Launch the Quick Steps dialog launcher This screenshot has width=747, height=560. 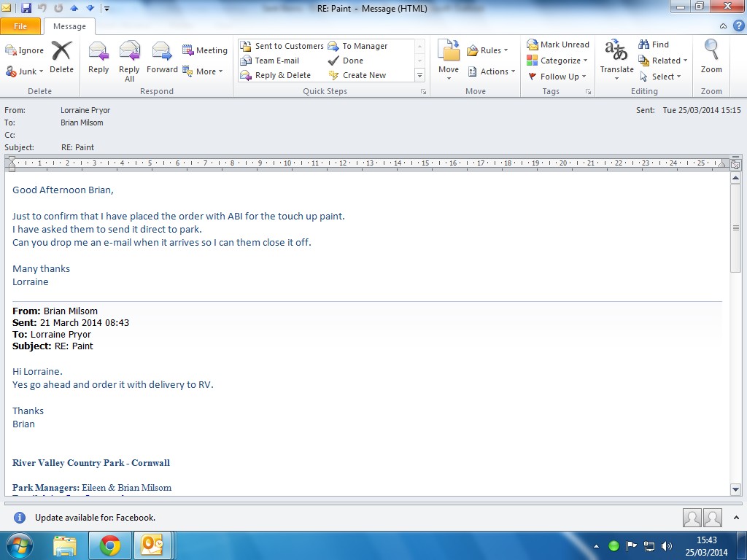423,91
